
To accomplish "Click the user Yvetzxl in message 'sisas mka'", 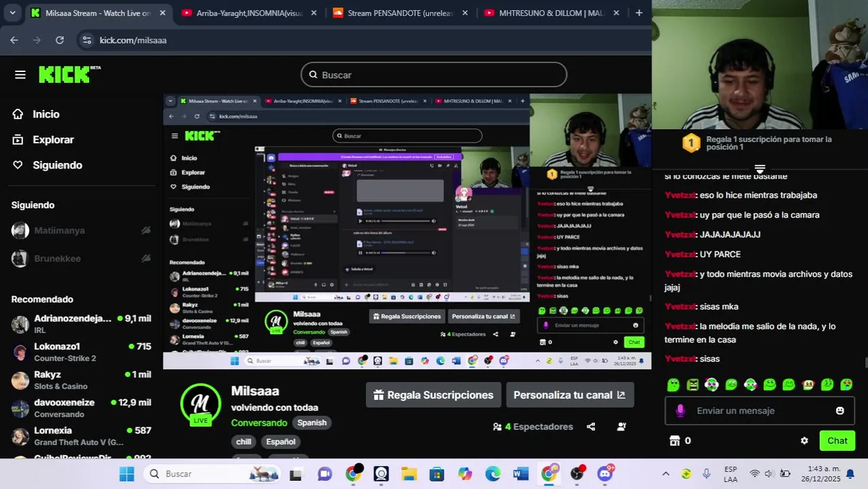I will (679, 306).
